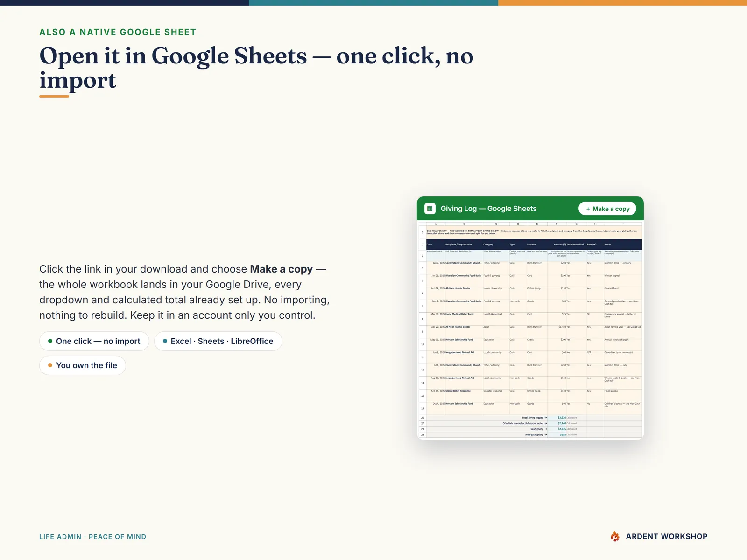Select row number 4 in the sheet
The image size is (747, 560).
tap(423, 268)
